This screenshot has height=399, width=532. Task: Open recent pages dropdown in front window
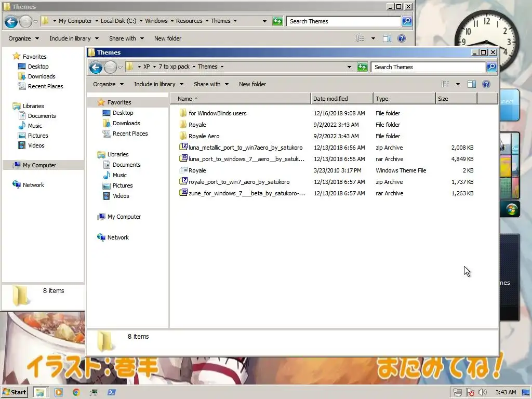(120, 68)
